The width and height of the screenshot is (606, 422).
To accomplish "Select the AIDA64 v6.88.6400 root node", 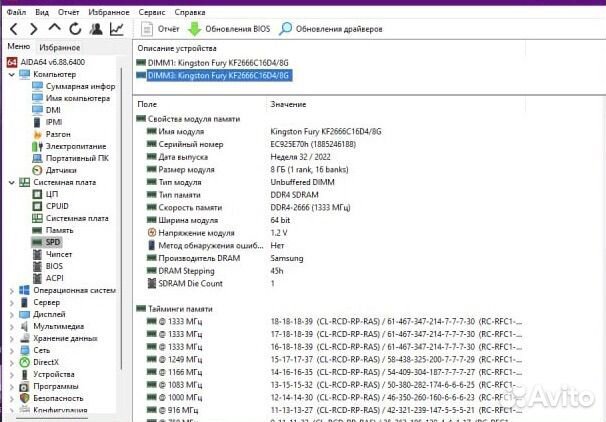I will pyautogui.click(x=46, y=62).
